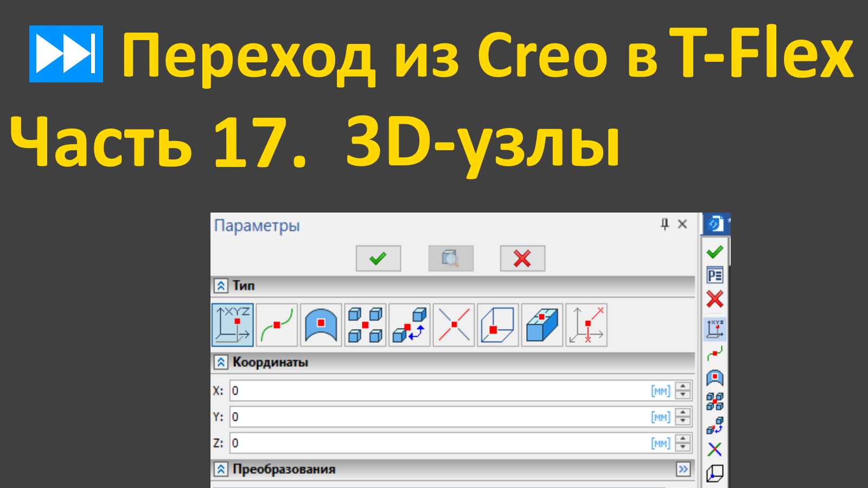Select the node offset from body type
The height and width of the screenshot is (488, 868).
pyautogui.click(x=410, y=325)
